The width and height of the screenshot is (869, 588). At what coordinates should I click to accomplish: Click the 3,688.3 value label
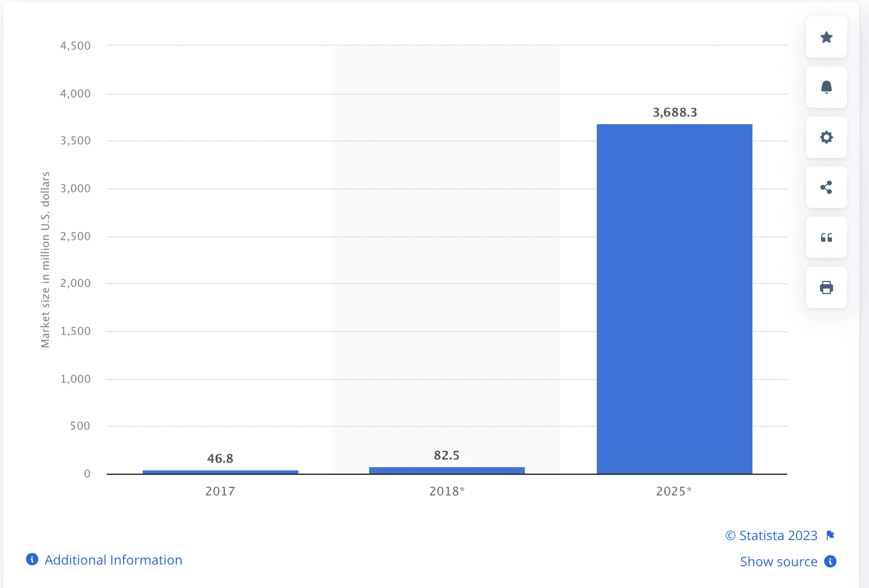pos(675,113)
